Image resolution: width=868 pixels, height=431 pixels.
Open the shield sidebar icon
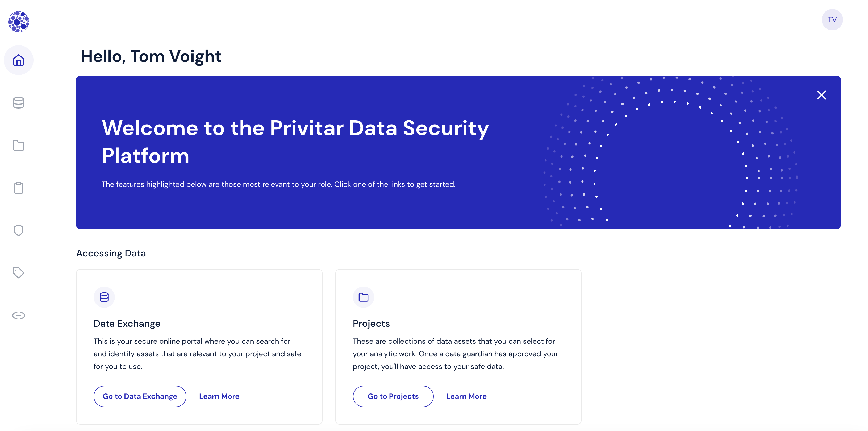point(19,230)
